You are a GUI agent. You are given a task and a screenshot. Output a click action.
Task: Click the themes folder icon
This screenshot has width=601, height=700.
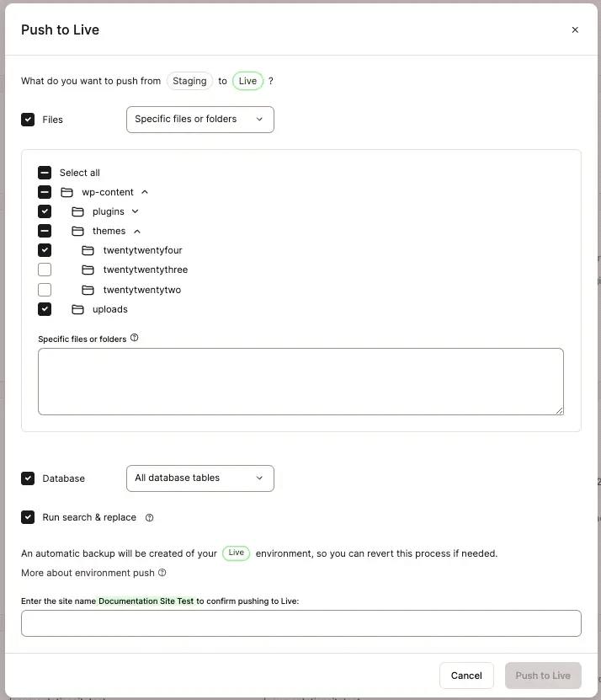tap(77, 231)
